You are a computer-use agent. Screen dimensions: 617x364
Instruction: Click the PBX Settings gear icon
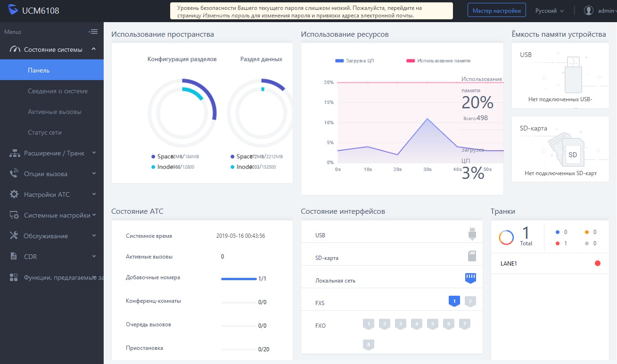(x=15, y=194)
